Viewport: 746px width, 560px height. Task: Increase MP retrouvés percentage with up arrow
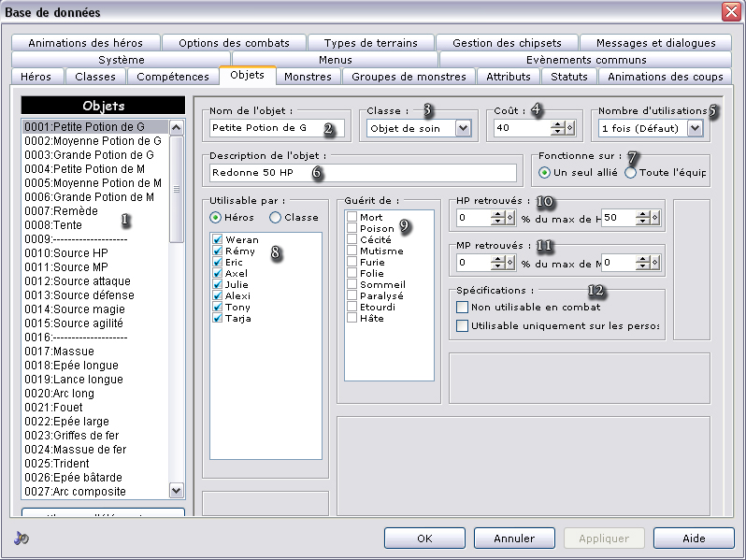(x=497, y=258)
